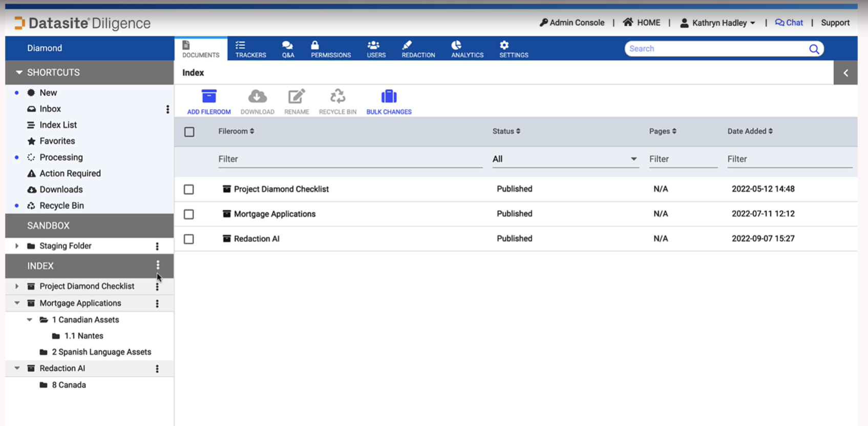The width and height of the screenshot is (868, 426).
Task: Sort by Pages column
Action: pyautogui.click(x=663, y=131)
